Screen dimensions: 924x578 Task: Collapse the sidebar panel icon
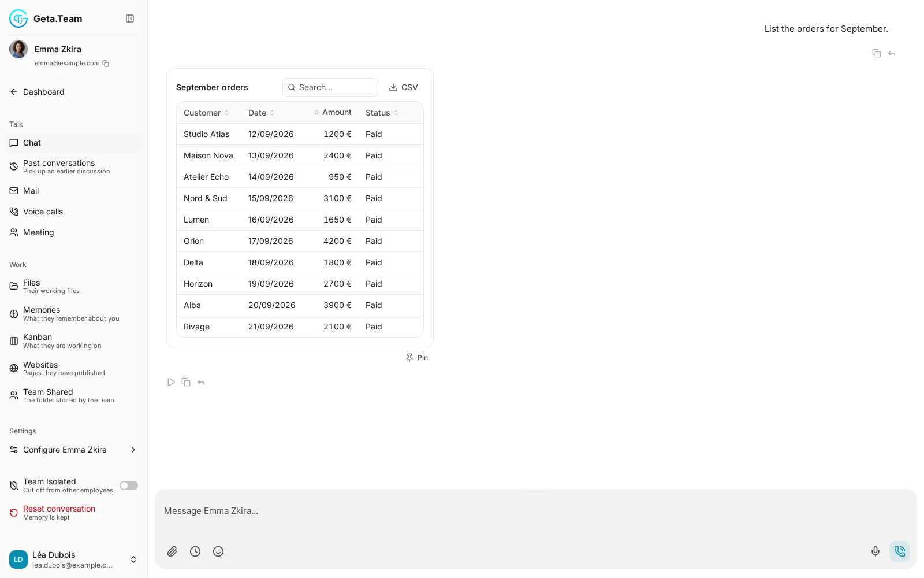[130, 18]
